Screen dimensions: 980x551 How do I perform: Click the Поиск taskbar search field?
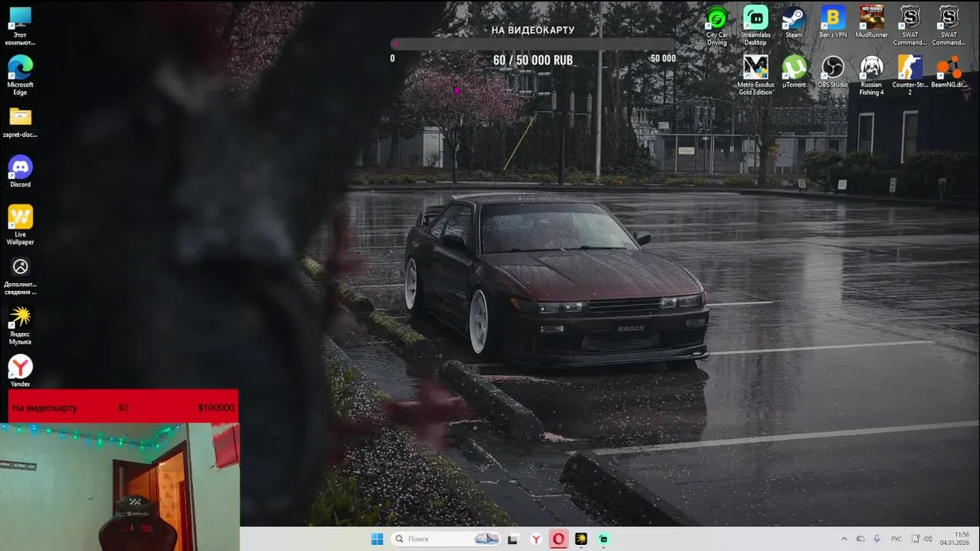coord(446,539)
